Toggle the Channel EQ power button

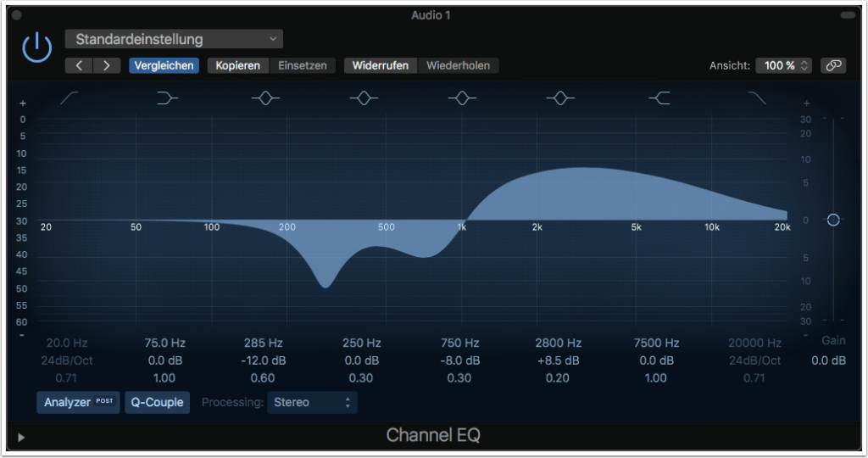coord(36,48)
